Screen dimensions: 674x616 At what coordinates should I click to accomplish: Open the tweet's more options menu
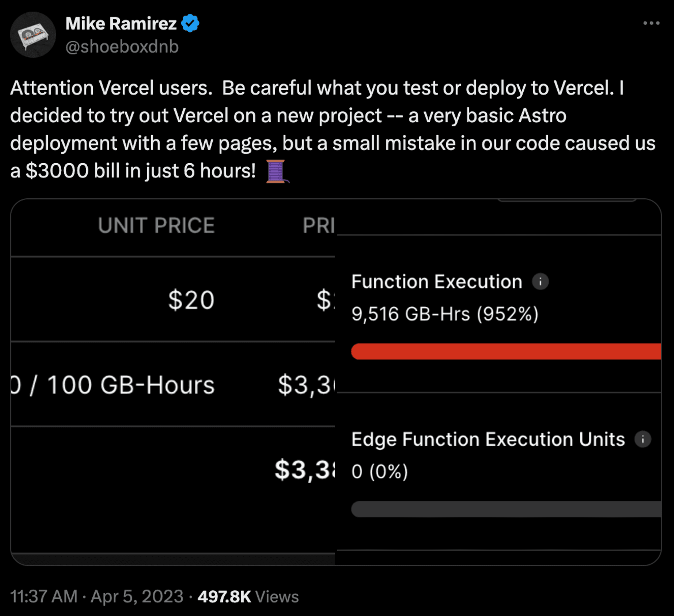point(651,23)
